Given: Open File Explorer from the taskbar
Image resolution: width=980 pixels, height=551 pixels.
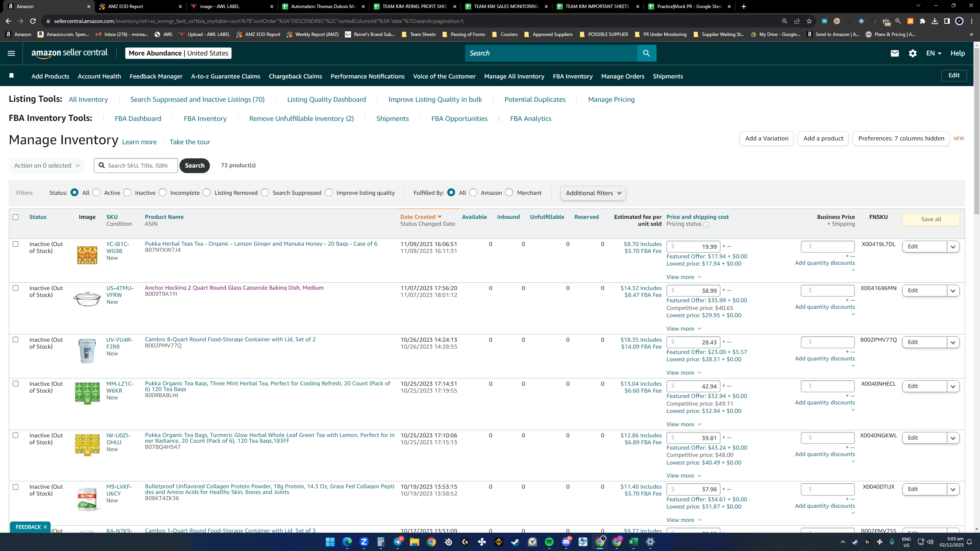Looking at the screenshot, I should click(x=414, y=542).
